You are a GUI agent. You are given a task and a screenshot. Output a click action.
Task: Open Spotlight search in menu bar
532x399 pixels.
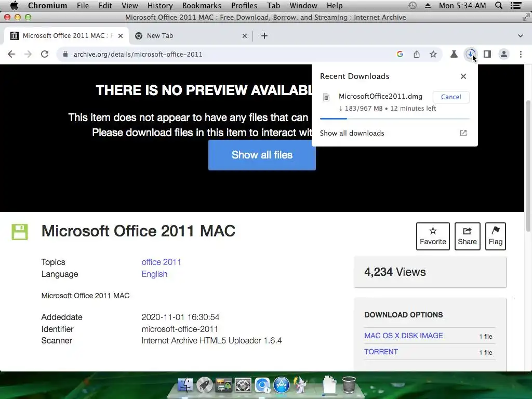click(x=499, y=5)
